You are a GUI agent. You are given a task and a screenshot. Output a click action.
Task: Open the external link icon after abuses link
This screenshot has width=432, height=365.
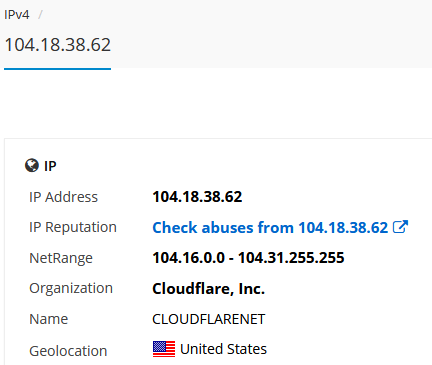click(400, 227)
